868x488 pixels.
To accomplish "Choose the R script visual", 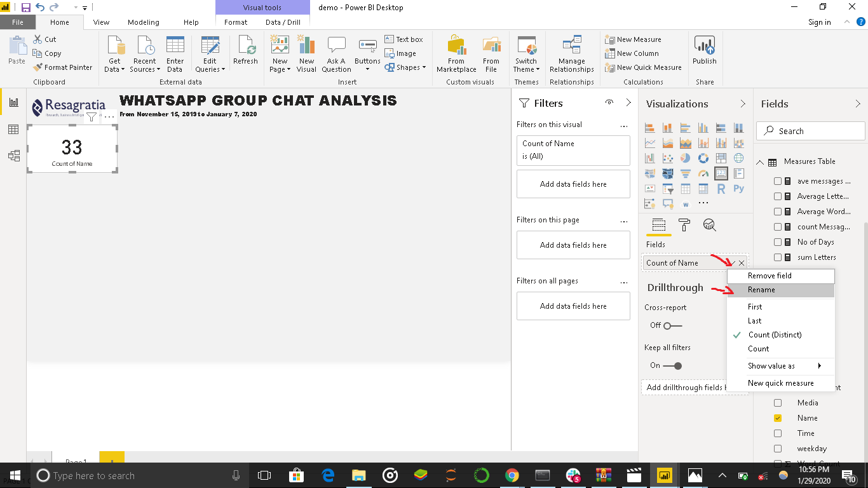I will pyautogui.click(x=721, y=189).
